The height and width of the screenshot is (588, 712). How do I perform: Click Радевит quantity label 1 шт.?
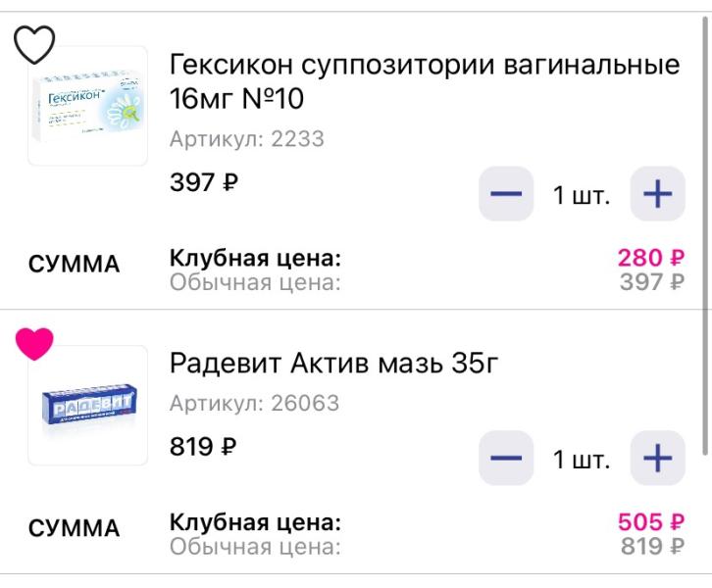pyautogui.click(x=582, y=460)
